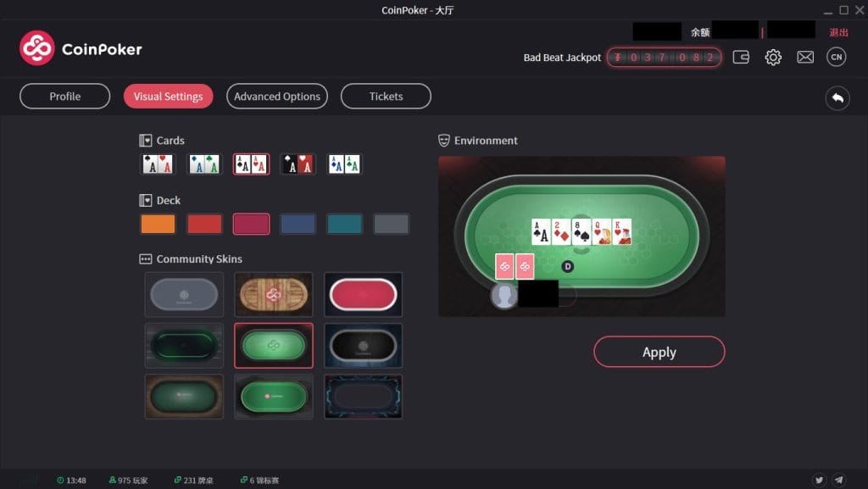
Task: Open the Tickets tab
Action: [386, 97]
